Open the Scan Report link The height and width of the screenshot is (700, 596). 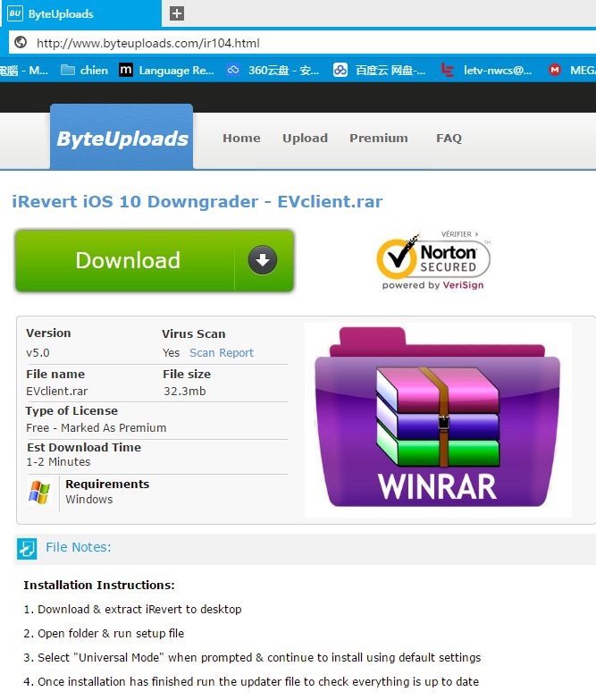point(222,352)
